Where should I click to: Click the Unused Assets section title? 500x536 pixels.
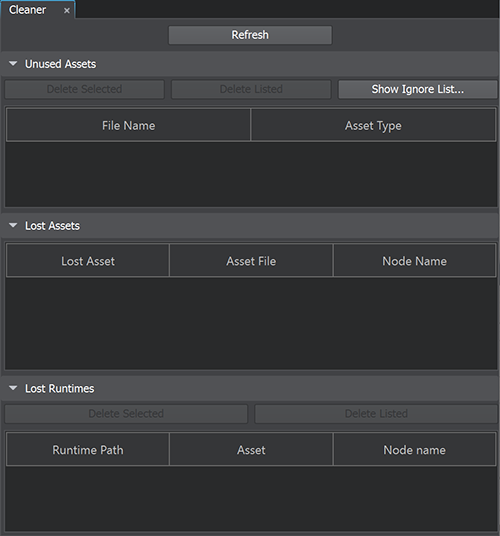pyautogui.click(x=60, y=64)
